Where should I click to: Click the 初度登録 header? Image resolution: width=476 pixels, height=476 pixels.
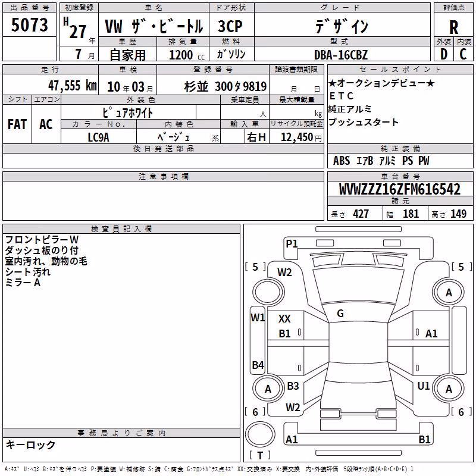click(x=79, y=8)
